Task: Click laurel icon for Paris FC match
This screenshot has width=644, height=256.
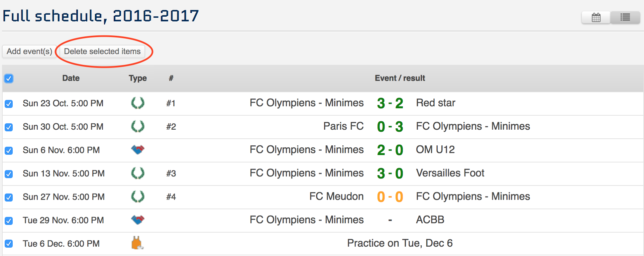Action: click(138, 126)
